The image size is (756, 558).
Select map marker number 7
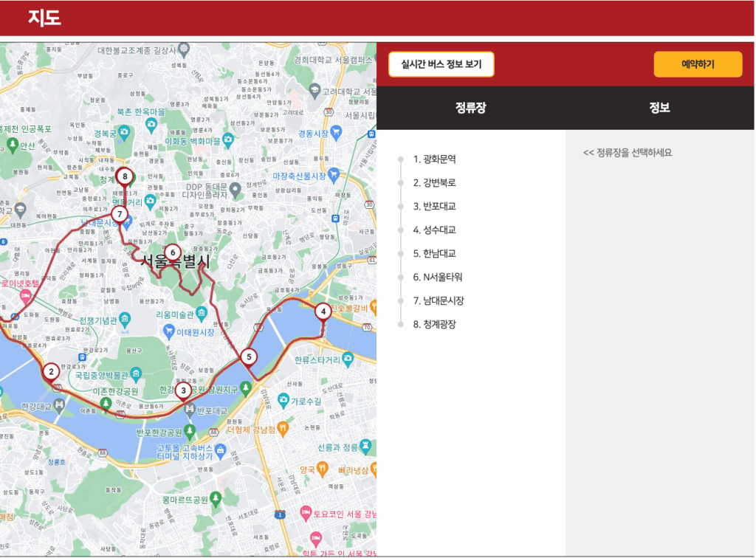[120, 214]
